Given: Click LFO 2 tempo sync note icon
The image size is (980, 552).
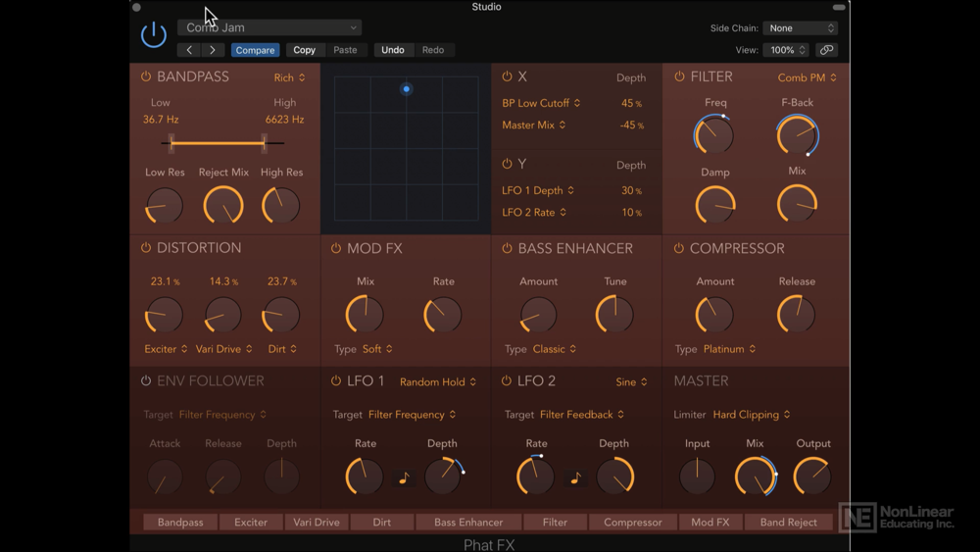Looking at the screenshot, I should pos(575,478).
